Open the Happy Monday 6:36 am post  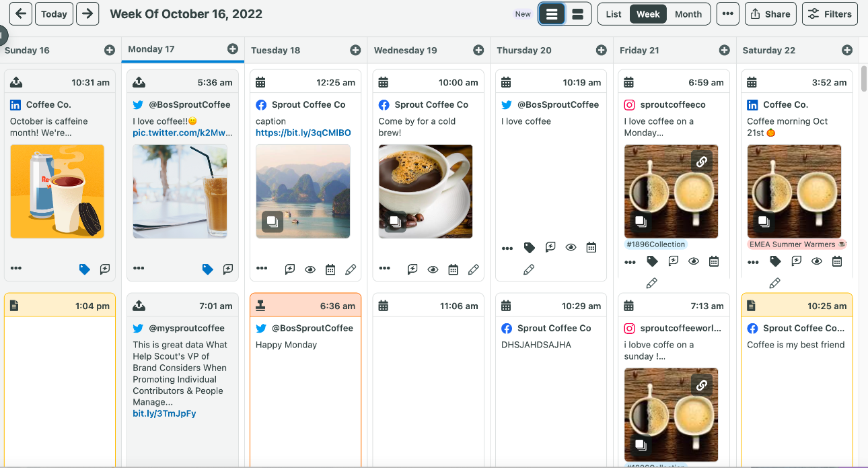tap(305, 380)
